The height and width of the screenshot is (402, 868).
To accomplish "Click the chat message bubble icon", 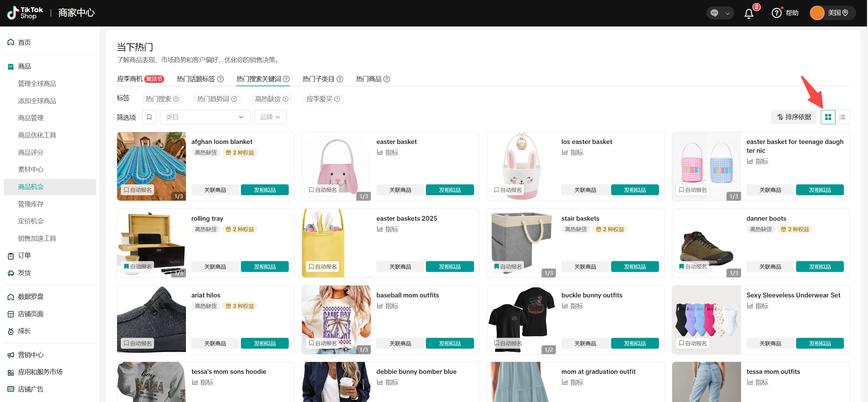I will [x=714, y=13].
